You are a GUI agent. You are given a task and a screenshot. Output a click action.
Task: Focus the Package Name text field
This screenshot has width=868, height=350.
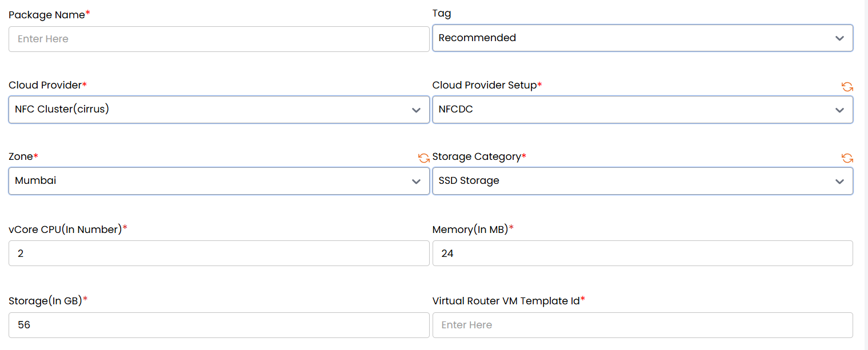(219, 39)
